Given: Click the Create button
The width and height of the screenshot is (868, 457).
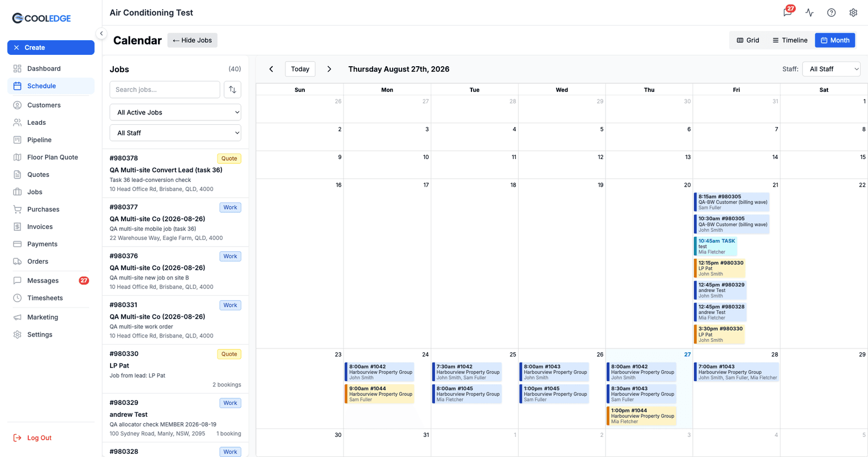Looking at the screenshot, I should [x=51, y=48].
